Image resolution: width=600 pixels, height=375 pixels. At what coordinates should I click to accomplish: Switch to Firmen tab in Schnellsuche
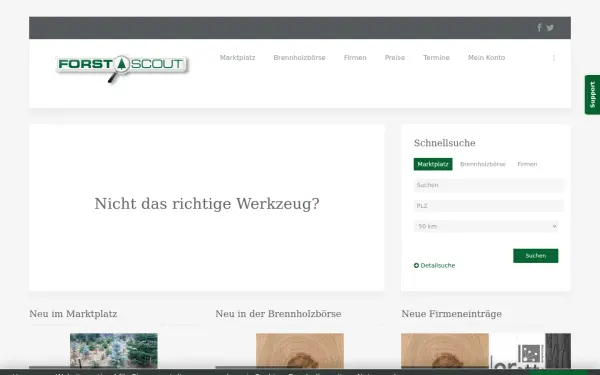tap(527, 164)
